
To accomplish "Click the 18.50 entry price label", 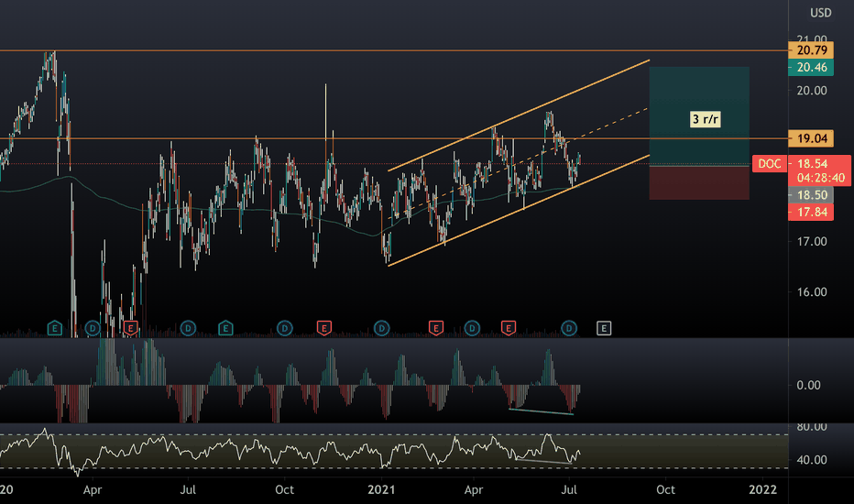I will coord(812,195).
